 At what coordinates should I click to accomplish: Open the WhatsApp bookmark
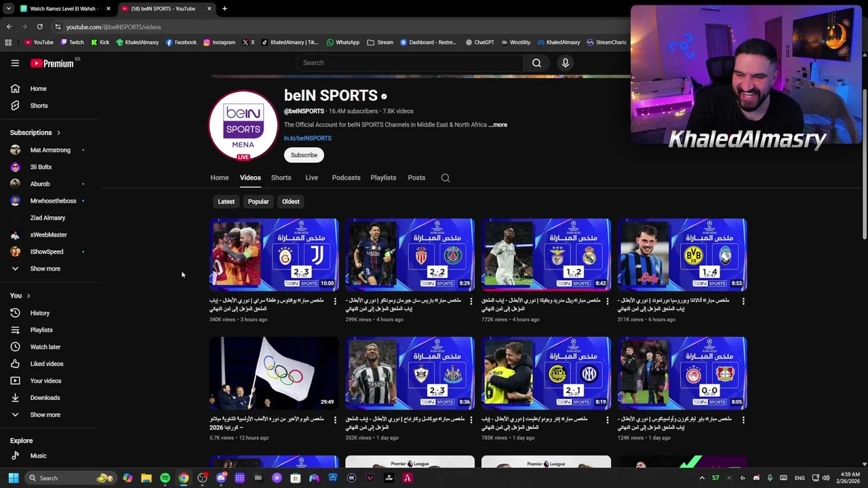coord(343,42)
